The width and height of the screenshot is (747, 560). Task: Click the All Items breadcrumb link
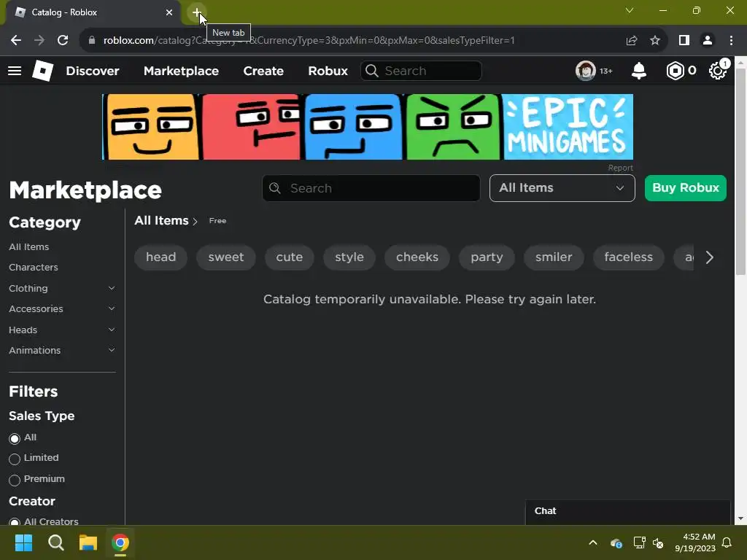coord(161,220)
